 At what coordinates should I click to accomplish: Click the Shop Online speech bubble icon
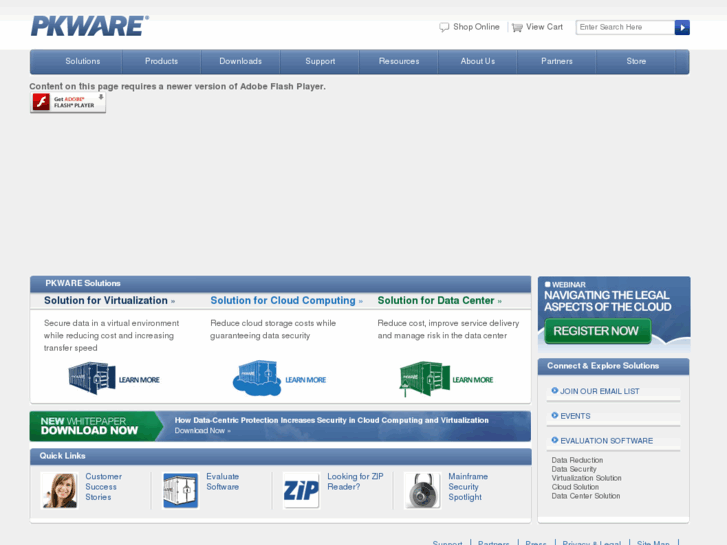pyautogui.click(x=444, y=27)
